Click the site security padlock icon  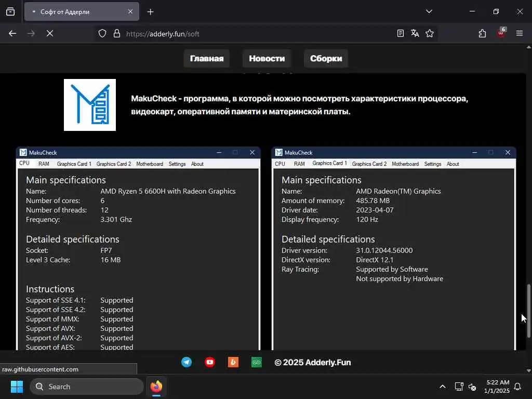117,33
